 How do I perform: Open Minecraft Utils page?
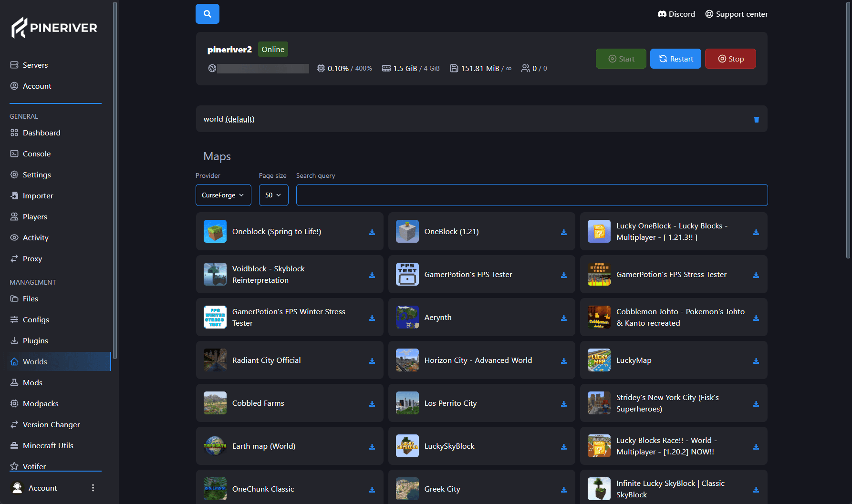42,445
